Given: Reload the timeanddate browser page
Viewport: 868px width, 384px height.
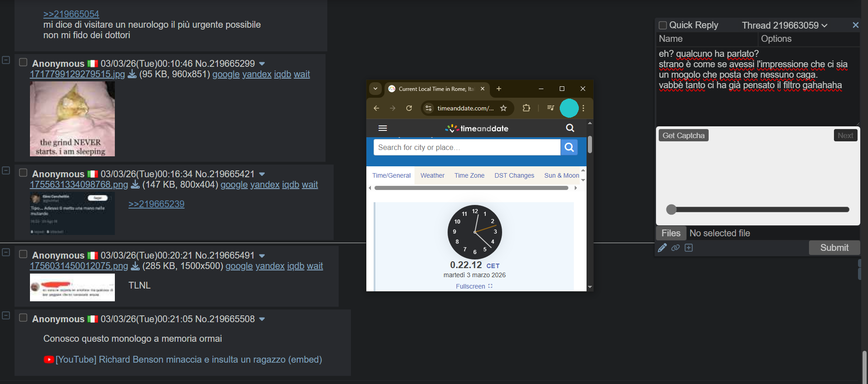Looking at the screenshot, I should click(x=409, y=108).
